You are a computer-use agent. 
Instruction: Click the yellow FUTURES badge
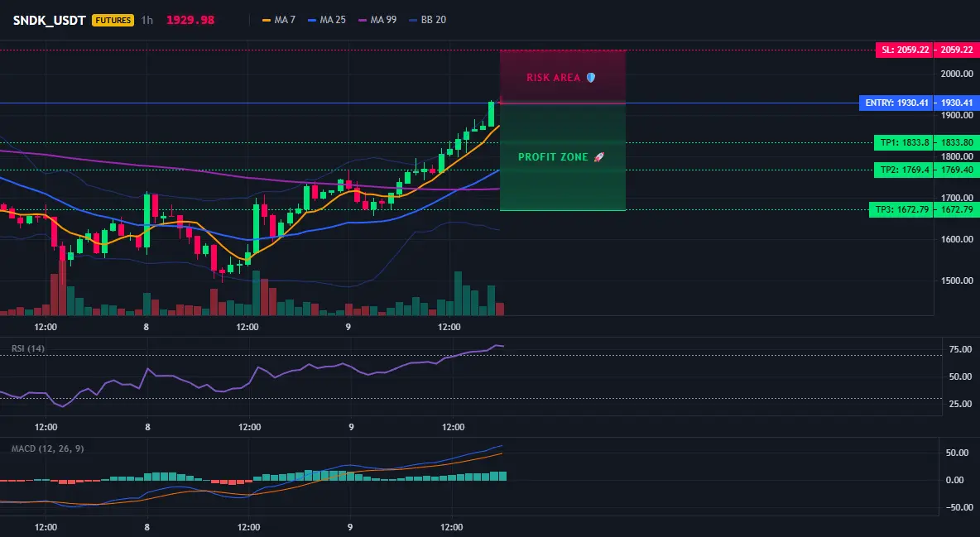[x=113, y=20]
